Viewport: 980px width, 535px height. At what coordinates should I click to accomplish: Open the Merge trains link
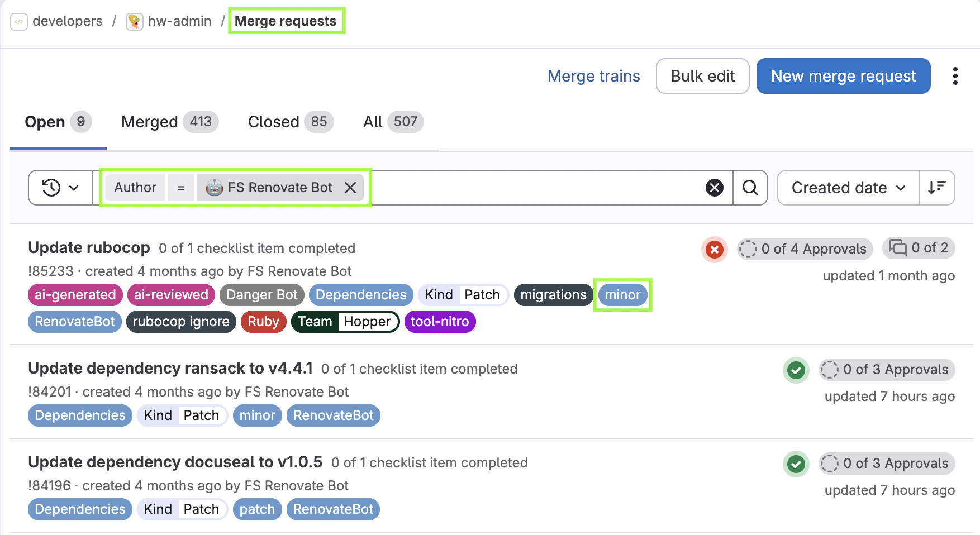point(593,76)
